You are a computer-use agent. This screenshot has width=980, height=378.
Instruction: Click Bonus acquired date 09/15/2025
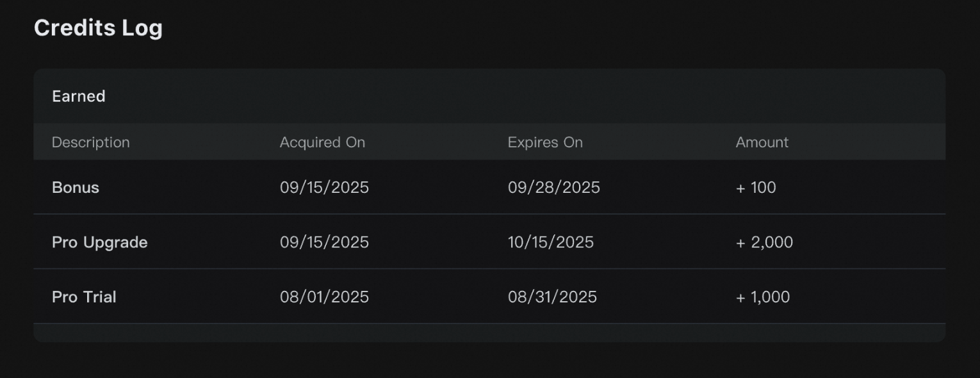click(324, 188)
